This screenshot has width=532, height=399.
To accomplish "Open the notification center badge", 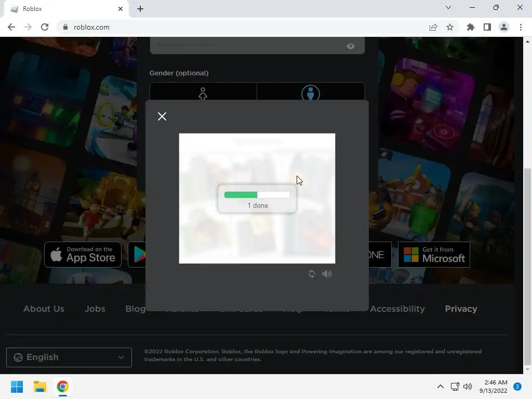I will tap(517, 387).
